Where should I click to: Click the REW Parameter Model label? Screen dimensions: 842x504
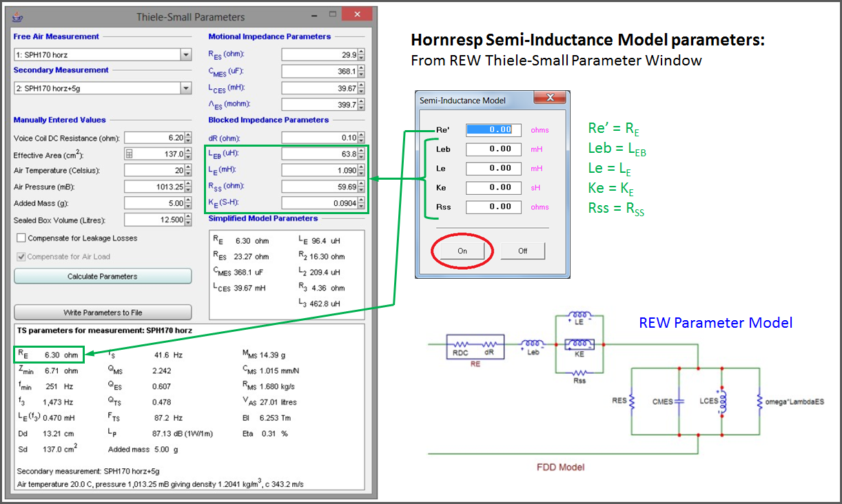coord(716,322)
